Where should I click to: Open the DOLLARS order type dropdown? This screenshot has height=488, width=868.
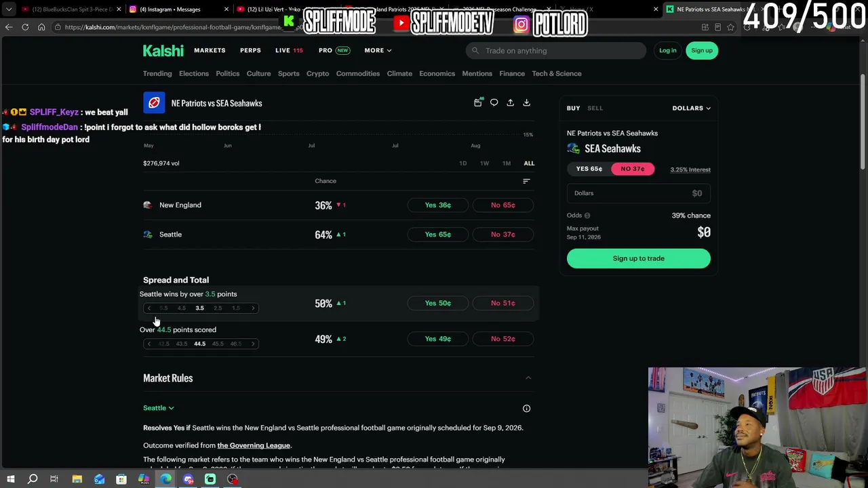click(x=691, y=108)
